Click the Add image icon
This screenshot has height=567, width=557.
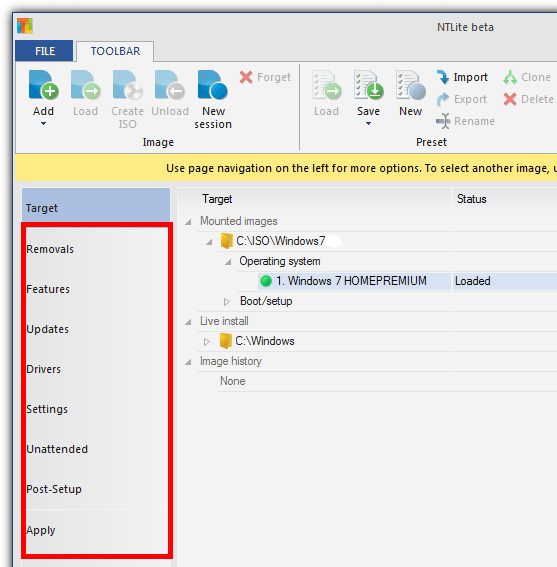(x=43, y=85)
